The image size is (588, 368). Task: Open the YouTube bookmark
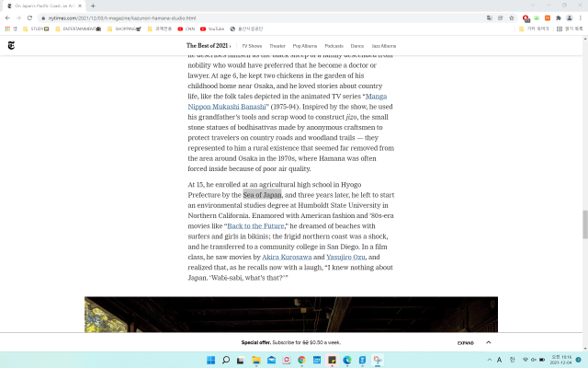pos(212,29)
